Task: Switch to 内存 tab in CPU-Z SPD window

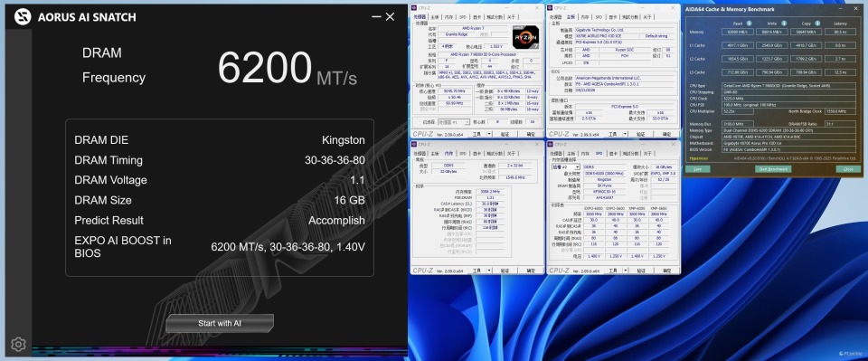Action: click(x=585, y=154)
